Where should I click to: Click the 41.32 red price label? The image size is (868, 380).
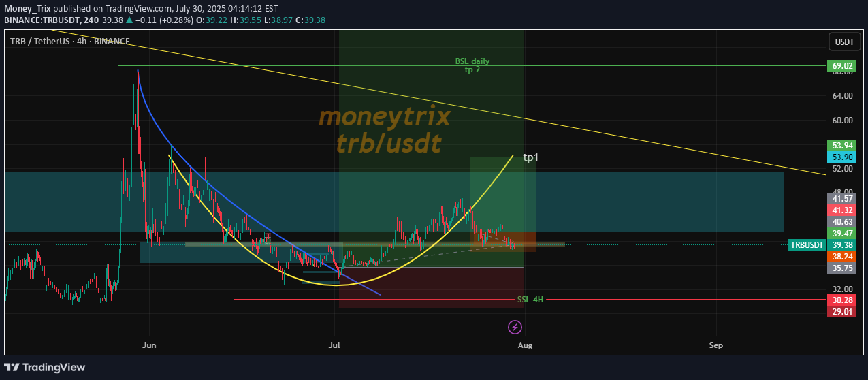842,210
